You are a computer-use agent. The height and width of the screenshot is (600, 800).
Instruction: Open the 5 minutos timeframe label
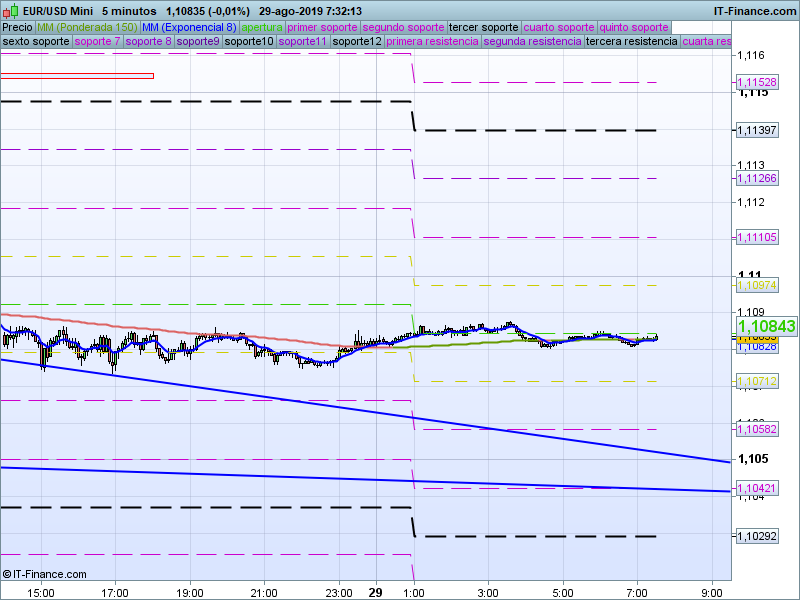pos(129,10)
